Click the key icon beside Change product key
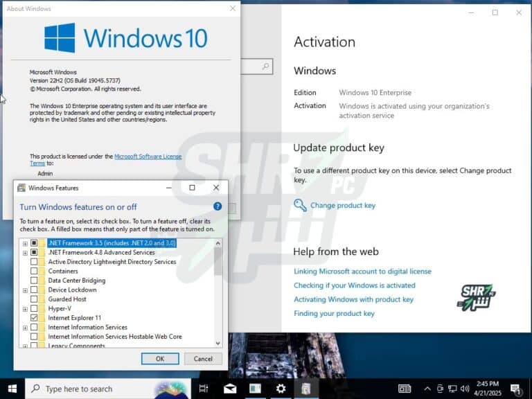The image size is (532, 399). [300, 205]
